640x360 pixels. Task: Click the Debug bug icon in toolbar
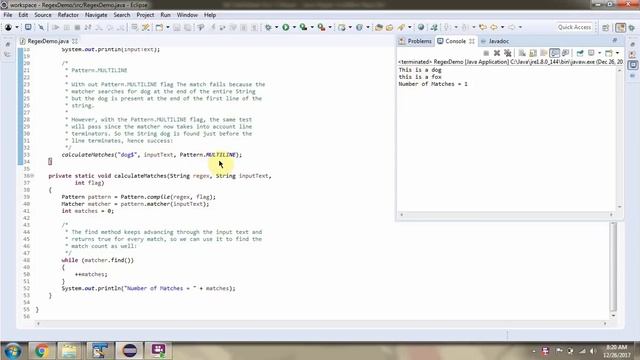[268, 27]
